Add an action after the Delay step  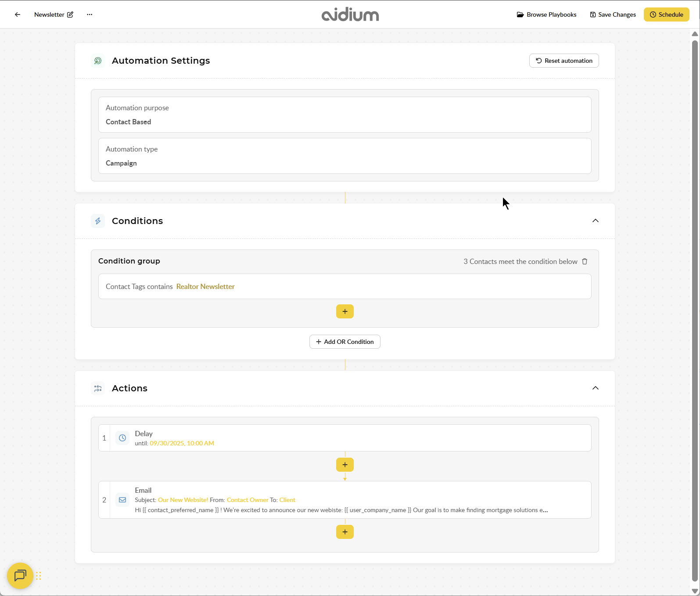[x=345, y=465]
